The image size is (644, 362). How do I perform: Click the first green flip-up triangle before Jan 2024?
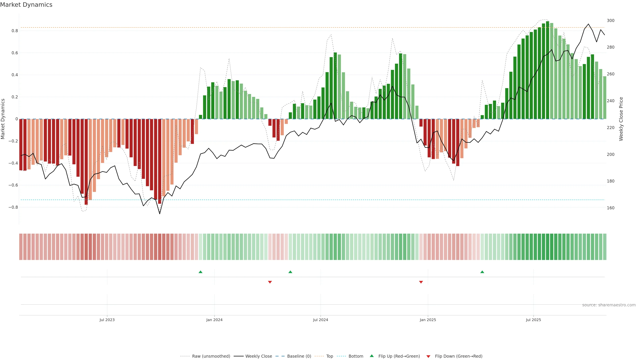200,272
